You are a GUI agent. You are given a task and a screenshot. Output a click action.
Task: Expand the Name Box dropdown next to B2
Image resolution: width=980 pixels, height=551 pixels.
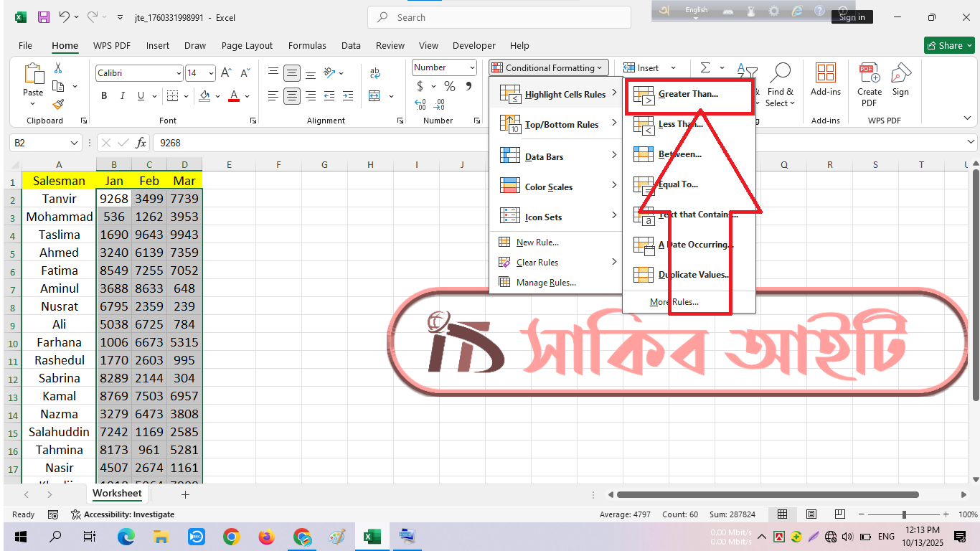coord(74,143)
